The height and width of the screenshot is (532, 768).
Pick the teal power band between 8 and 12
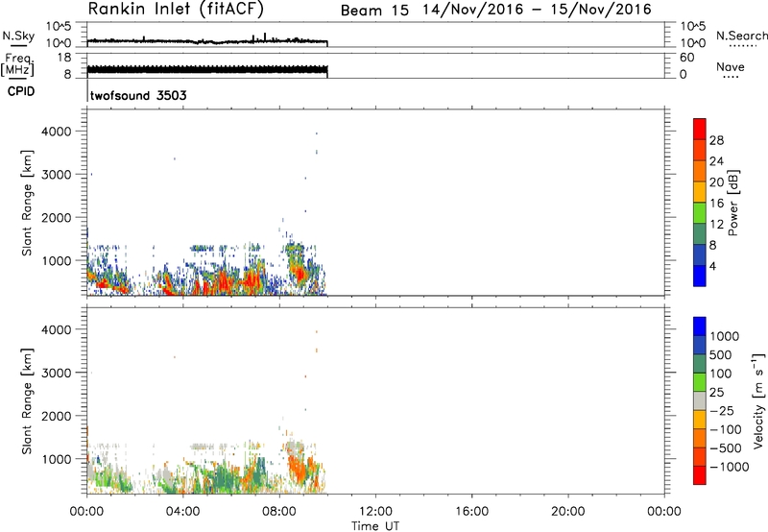click(x=700, y=233)
